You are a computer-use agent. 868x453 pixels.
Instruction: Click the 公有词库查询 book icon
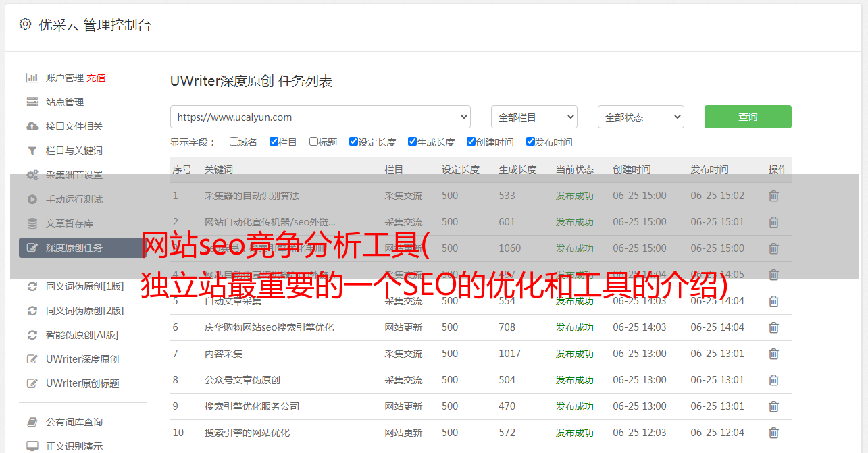click(x=32, y=422)
